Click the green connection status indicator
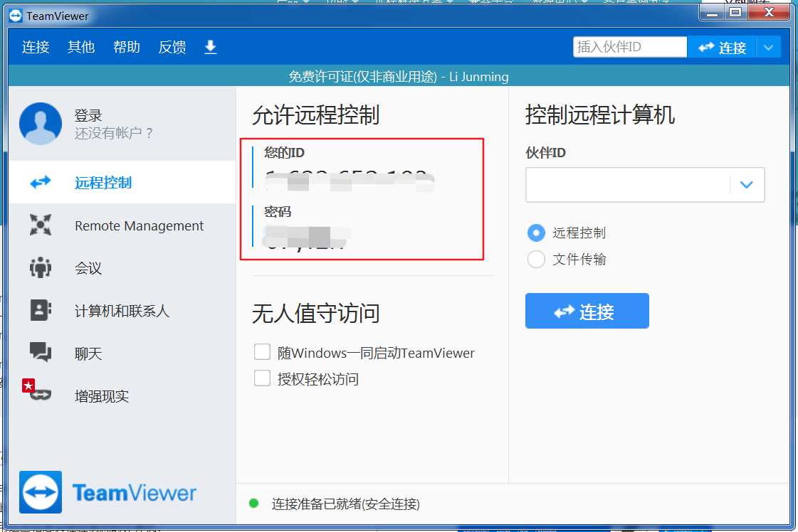 (x=254, y=504)
